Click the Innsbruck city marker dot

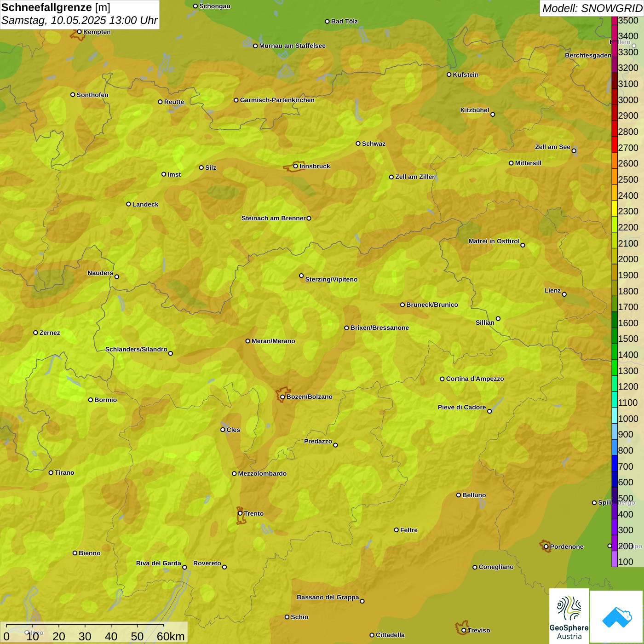pyautogui.click(x=296, y=166)
